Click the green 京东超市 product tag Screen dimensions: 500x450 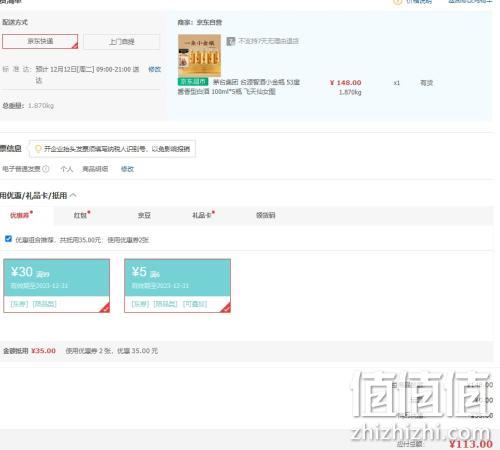[193, 82]
